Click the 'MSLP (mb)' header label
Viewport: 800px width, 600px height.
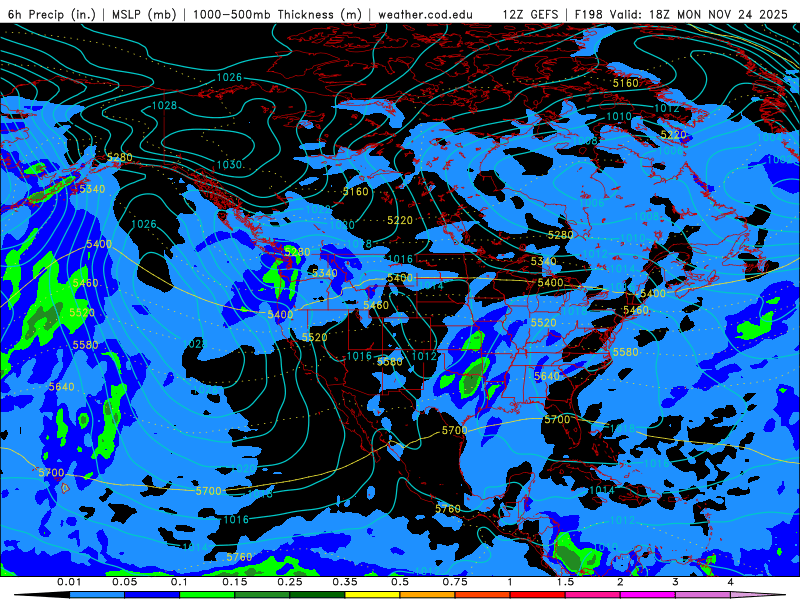click(x=144, y=14)
